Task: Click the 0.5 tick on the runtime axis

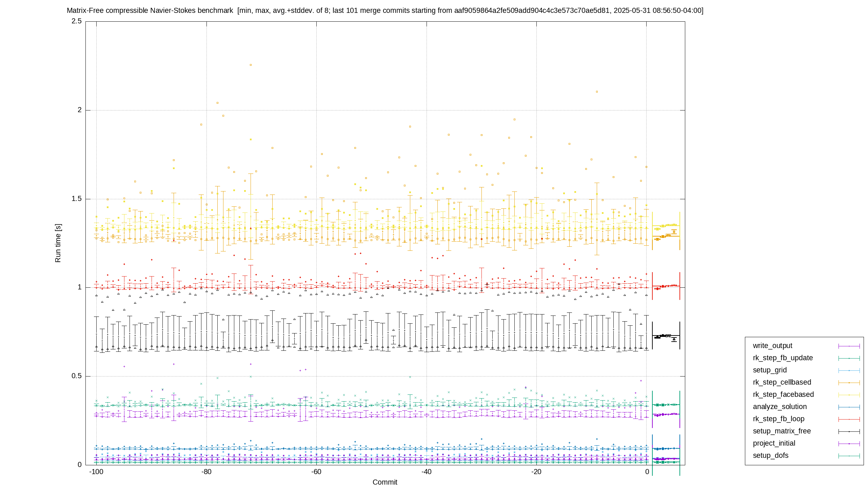Action: (77, 376)
